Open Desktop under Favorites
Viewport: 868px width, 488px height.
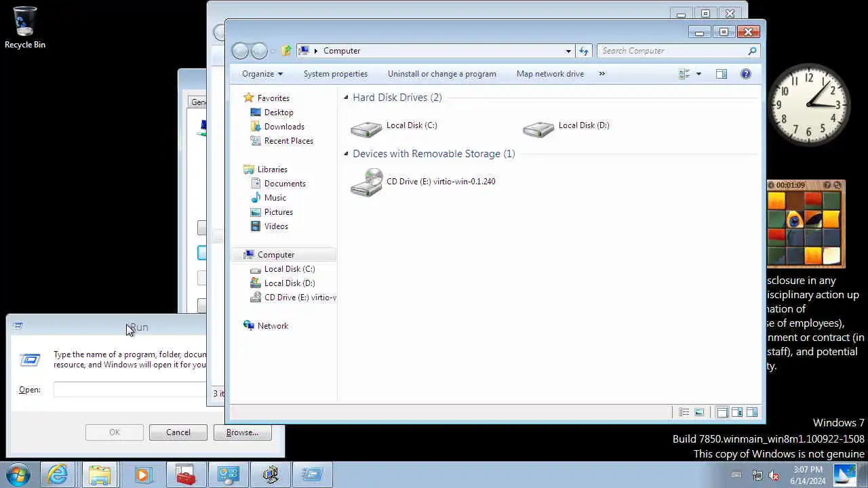click(279, 113)
